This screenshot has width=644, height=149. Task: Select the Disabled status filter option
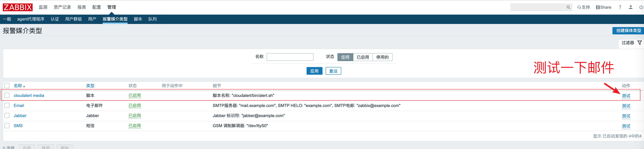click(382, 57)
